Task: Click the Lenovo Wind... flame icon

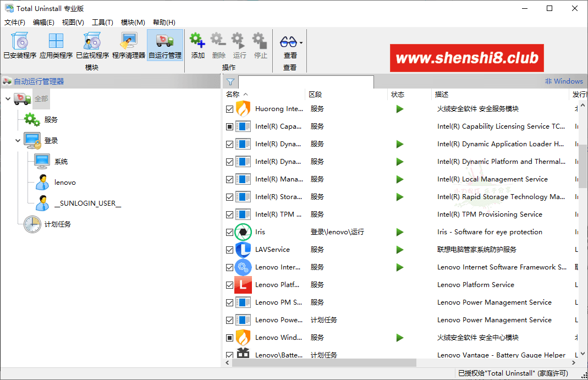Action: (x=243, y=338)
